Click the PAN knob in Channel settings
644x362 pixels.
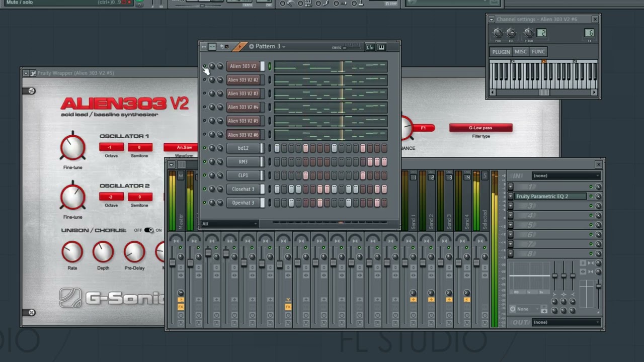(x=498, y=33)
